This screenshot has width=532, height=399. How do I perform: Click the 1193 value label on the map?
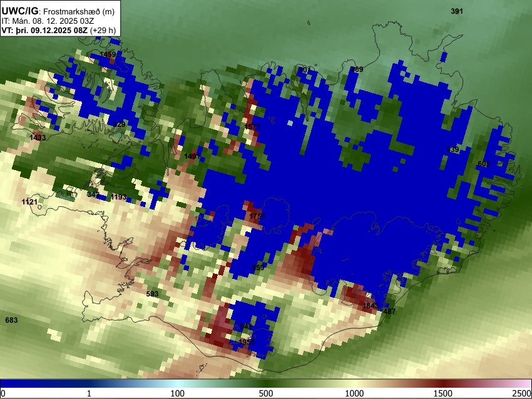coord(119,197)
